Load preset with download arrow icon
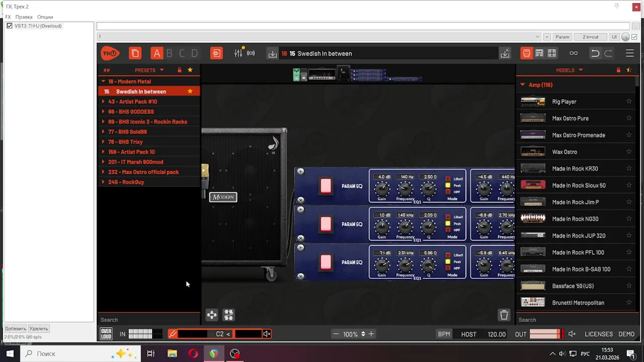Screen dimensions: 644x362 pos(272,53)
